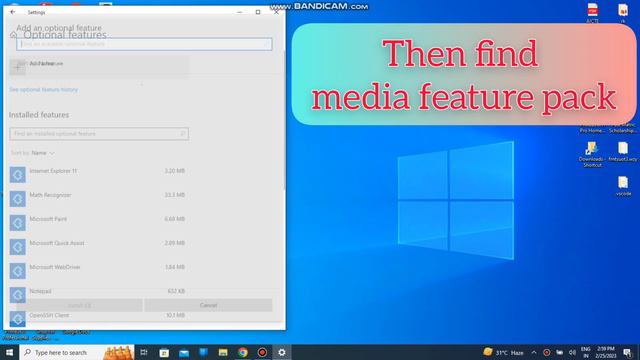The image size is (640, 360).
Task: Open the 31°C Haze weather widget
Action: pos(503,352)
